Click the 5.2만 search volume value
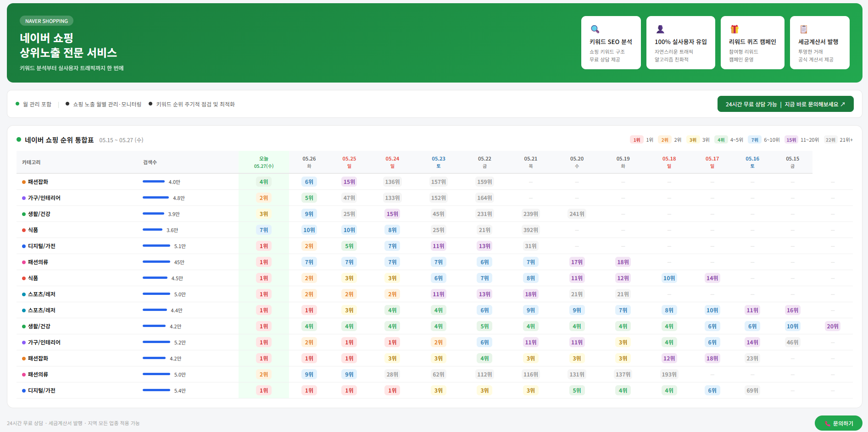The image size is (868, 432). pos(180,343)
